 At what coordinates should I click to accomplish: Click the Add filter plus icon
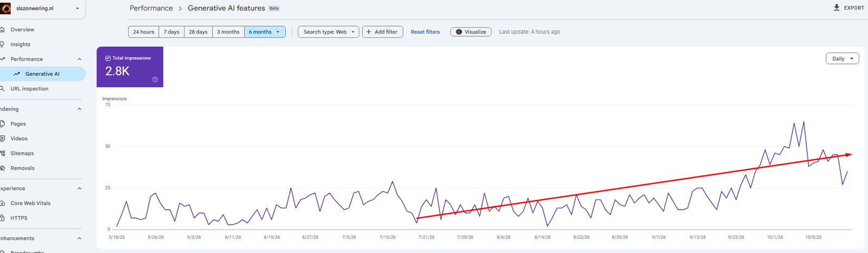[x=369, y=32]
